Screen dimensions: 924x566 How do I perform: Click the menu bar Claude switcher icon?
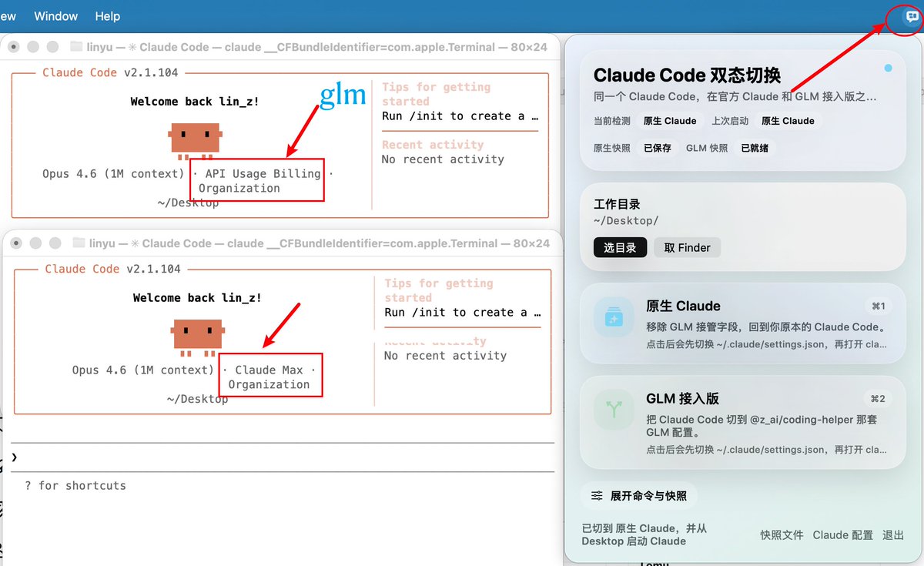click(x=912, y=16)
